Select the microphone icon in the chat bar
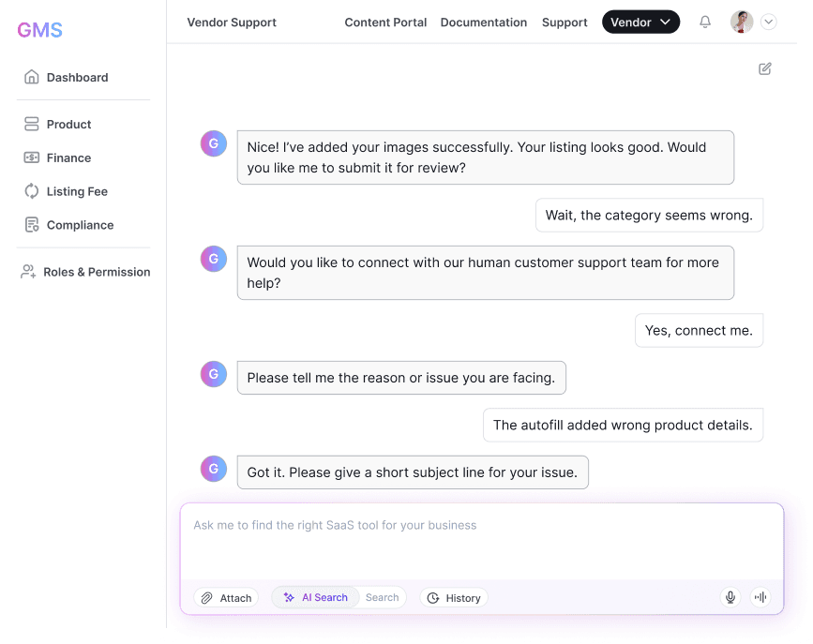This screenshot has width=813, height=644. click(x=730, y=597)
